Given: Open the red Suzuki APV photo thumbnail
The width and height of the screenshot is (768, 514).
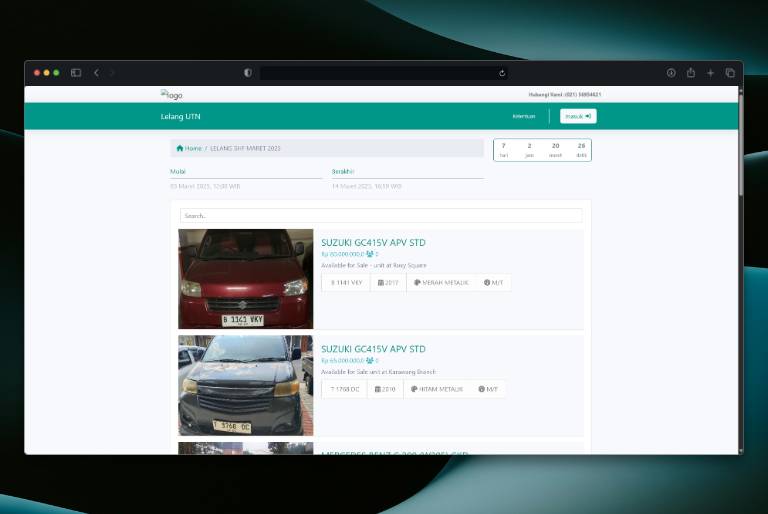Looking at the screenshot, I should [245, 279].
